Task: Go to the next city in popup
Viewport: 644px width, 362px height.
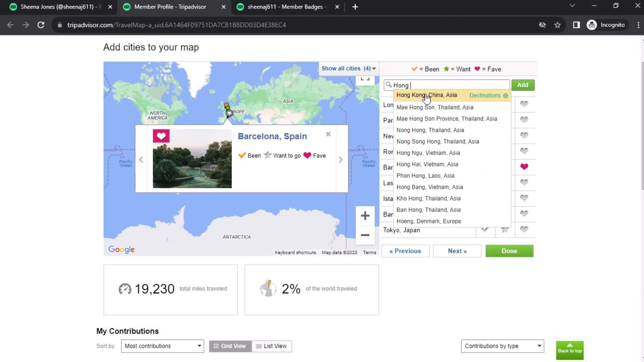Action: [x=341, y=160]
